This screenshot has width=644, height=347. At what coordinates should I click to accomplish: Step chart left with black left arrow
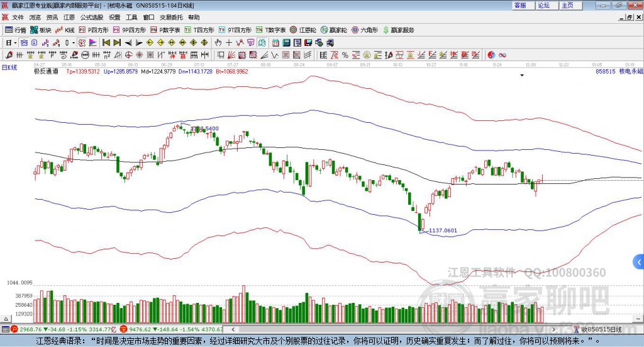coord(128,43)
